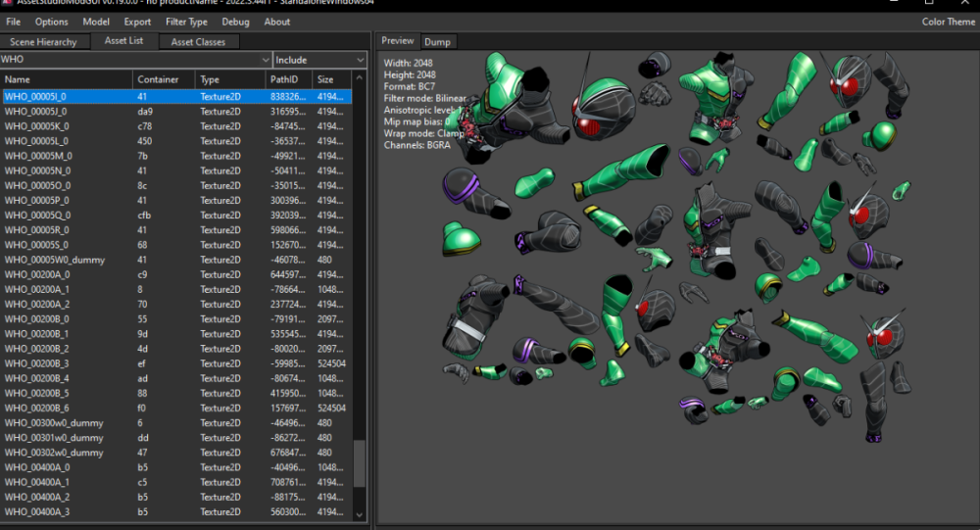Select asset WHO_00400A_1
The image size is (980, 530).
(x=176, y=483)
